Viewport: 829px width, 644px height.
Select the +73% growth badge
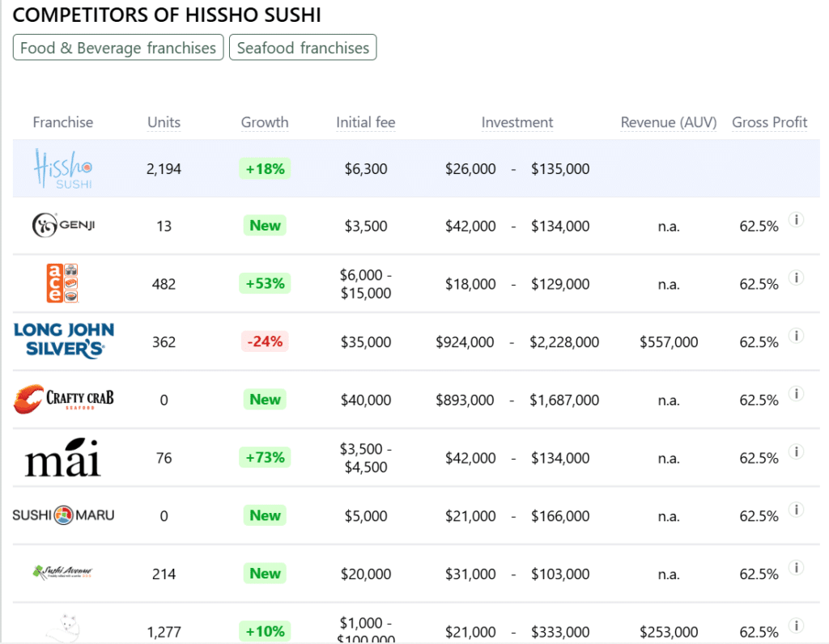tap(265, 457)
